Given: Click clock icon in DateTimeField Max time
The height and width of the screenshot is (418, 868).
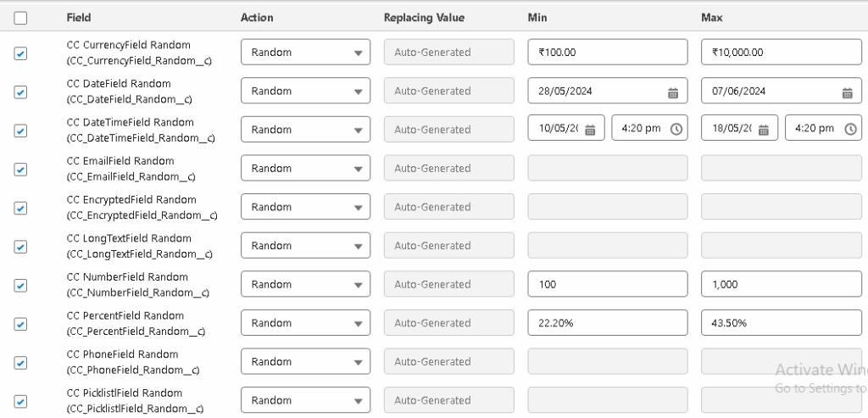Looking at the screenshot, I should coord(849,130).
